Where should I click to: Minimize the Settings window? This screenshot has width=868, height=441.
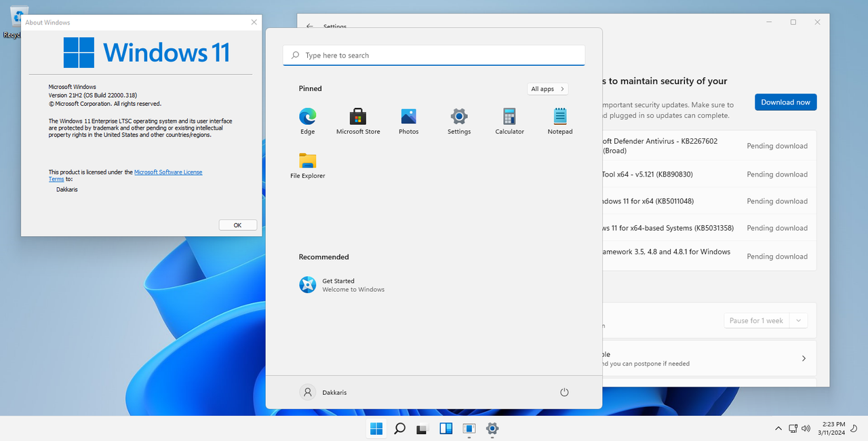pos(769,22)
